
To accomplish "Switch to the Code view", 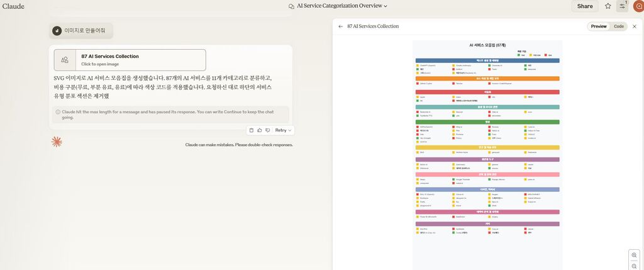I will tap(619, 26).
